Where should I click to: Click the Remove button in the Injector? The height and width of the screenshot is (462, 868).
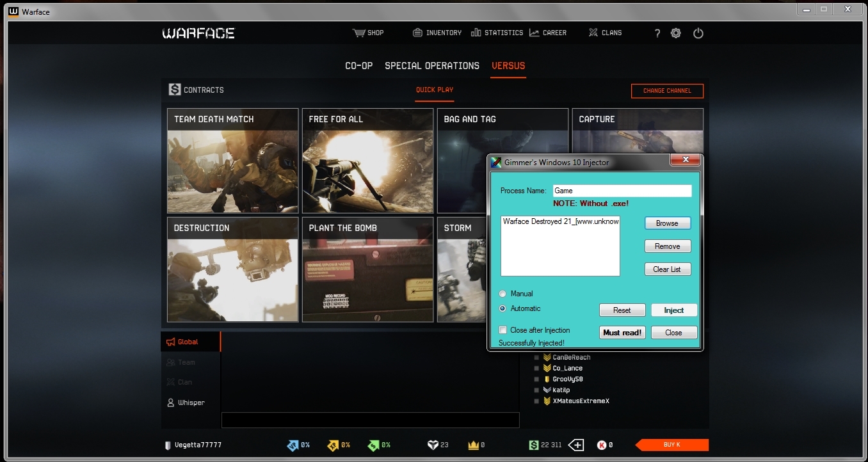click(668, 246)
